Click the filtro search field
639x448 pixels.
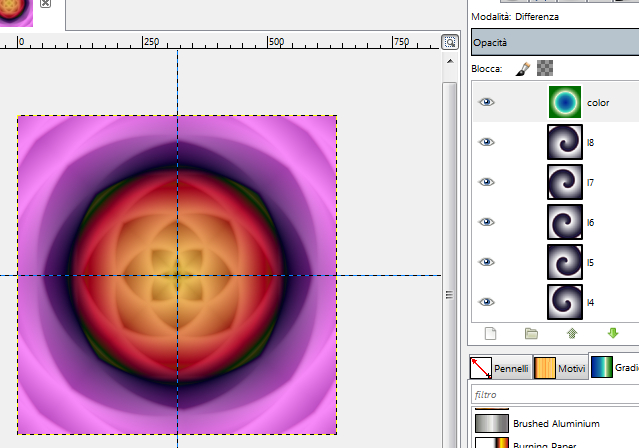tap(555, 395)
